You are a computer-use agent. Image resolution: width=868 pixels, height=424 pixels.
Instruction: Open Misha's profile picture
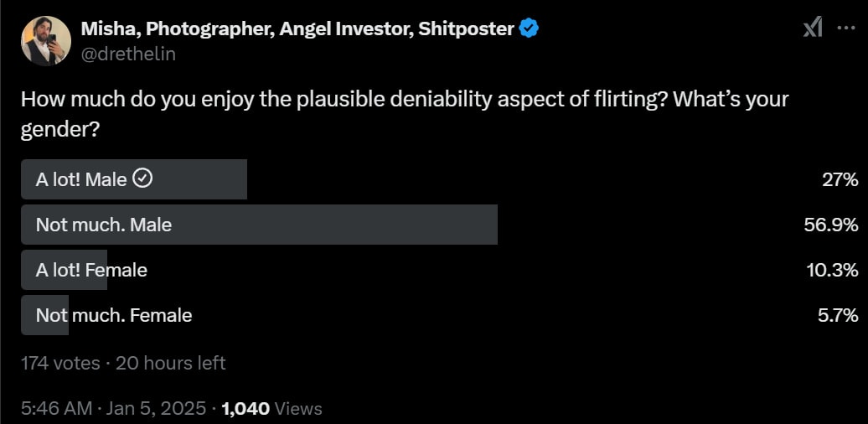tap(46, 40)
